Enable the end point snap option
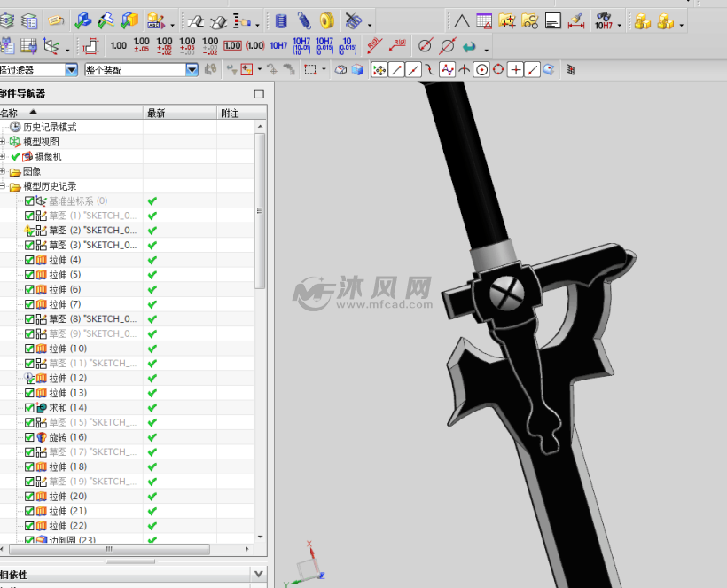The width and height of the screenshot is (727, 588). pyautogui.click(x=396, y=70)
